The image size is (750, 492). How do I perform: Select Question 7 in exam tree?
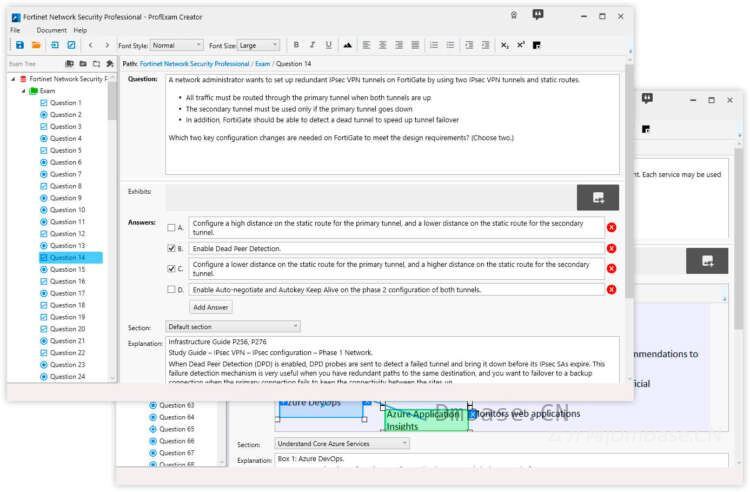click(x=66, y=174)
